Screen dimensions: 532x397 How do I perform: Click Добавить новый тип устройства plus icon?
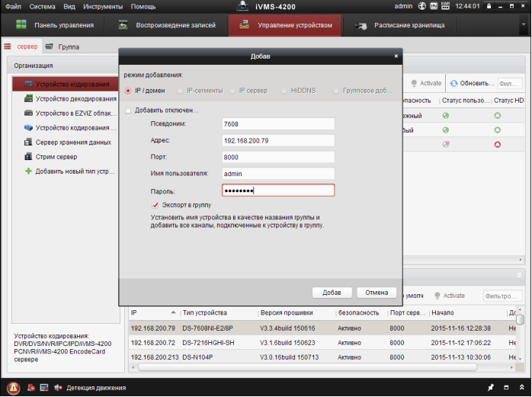[x=28, y=171]
